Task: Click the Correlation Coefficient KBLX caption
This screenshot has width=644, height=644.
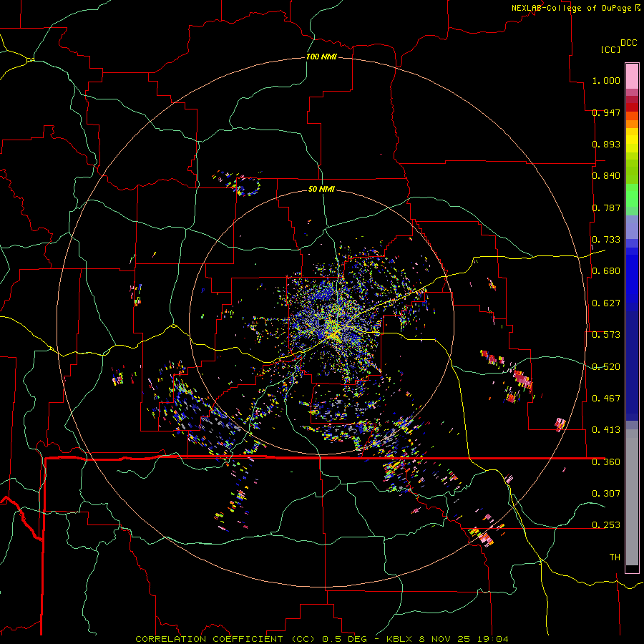Action: [x=321, y=639]
